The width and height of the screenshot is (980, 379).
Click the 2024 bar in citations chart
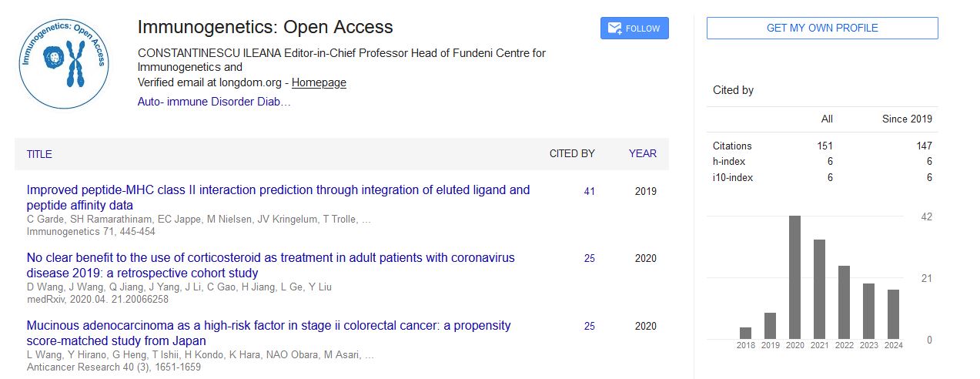(x=893, y=314)
